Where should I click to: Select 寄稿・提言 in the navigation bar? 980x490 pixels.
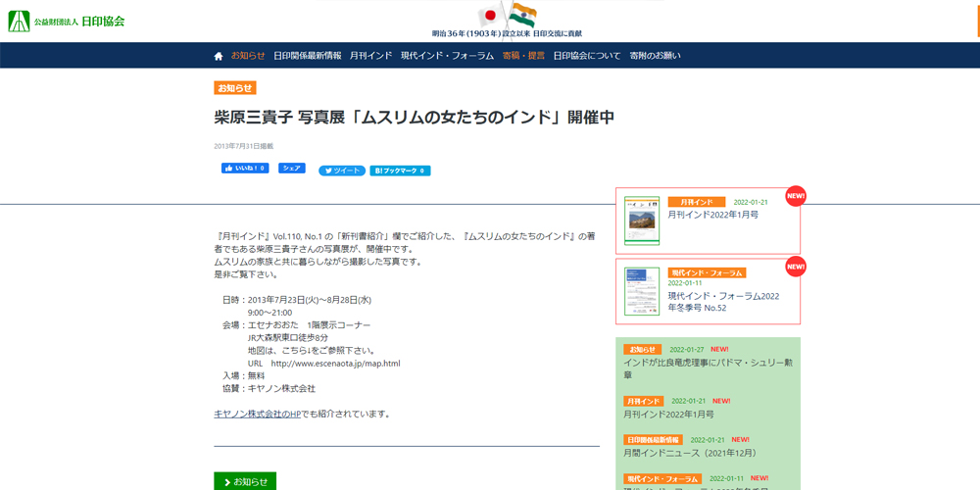[x=523, y=56]
